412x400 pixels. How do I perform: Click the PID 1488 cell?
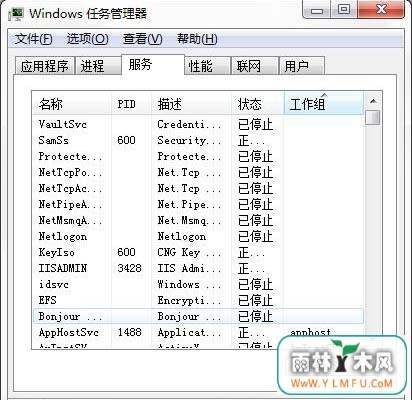pyautogui.click(x=129, y=332)
